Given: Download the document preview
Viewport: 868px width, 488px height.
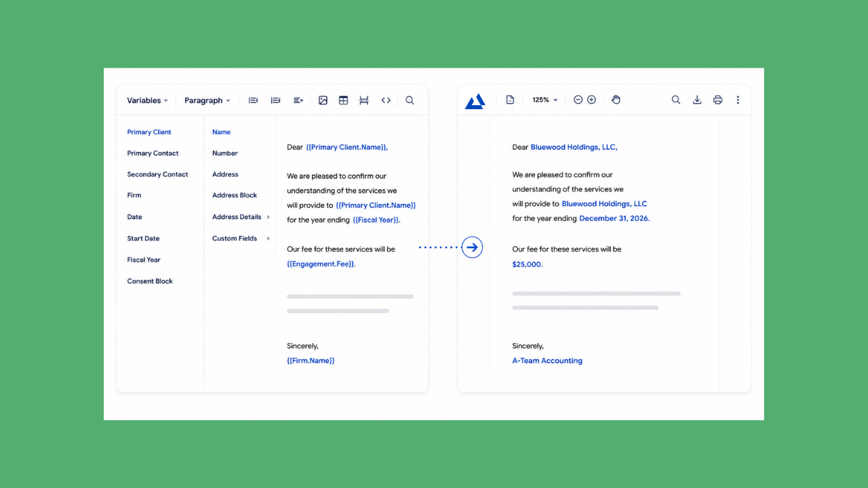Looking at the screenshot, I should tap(696, 100).
